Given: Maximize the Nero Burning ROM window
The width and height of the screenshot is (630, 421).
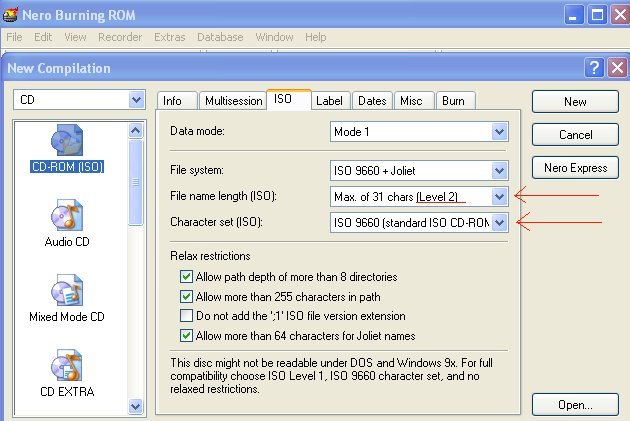Looking at the screenshot, I should point(597,16).
